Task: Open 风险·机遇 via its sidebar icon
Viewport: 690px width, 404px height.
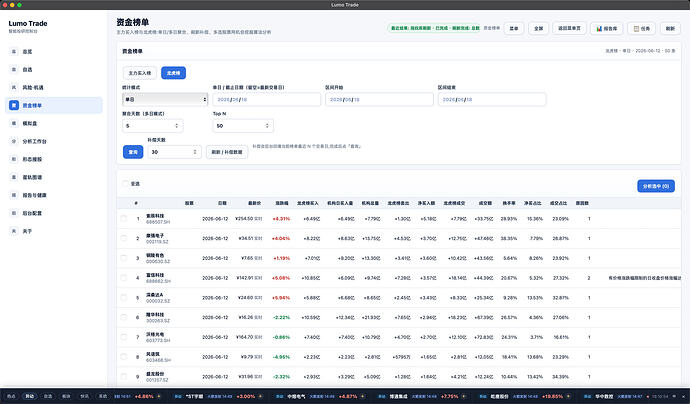Action: [x=14, y=88]
